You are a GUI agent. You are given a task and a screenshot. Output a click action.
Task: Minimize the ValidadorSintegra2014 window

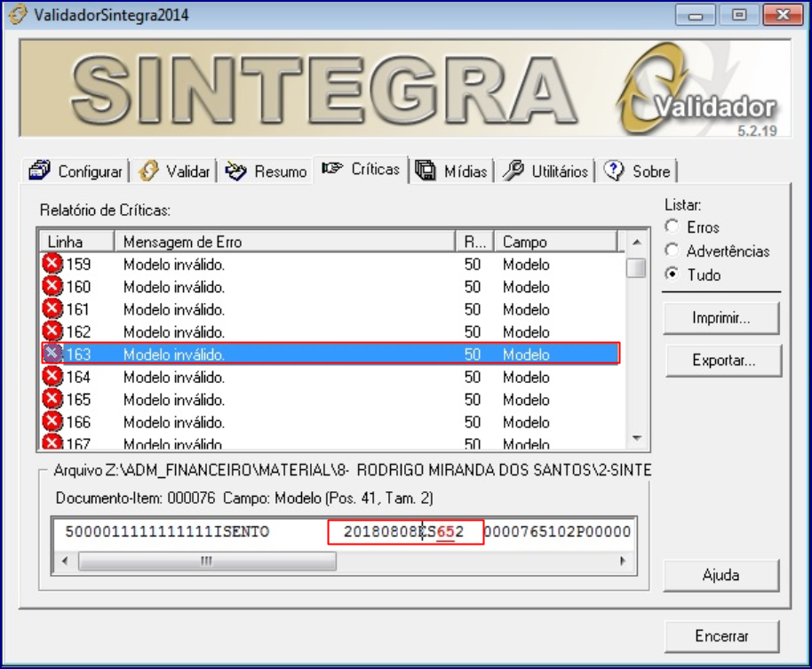696,15
